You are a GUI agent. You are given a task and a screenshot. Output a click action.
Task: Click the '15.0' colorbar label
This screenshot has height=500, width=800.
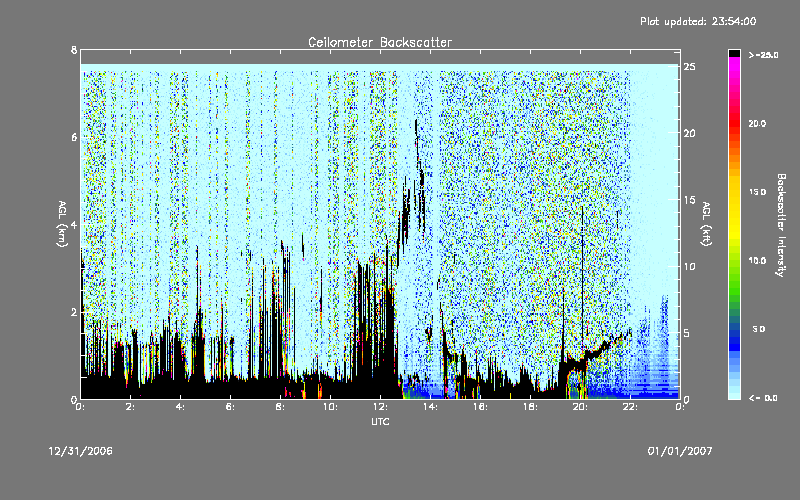[x=757, y=192]
